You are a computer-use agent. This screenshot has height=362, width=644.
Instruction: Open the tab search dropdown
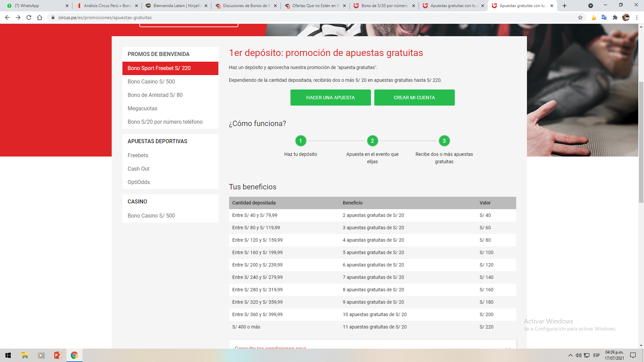pos(591,6)
